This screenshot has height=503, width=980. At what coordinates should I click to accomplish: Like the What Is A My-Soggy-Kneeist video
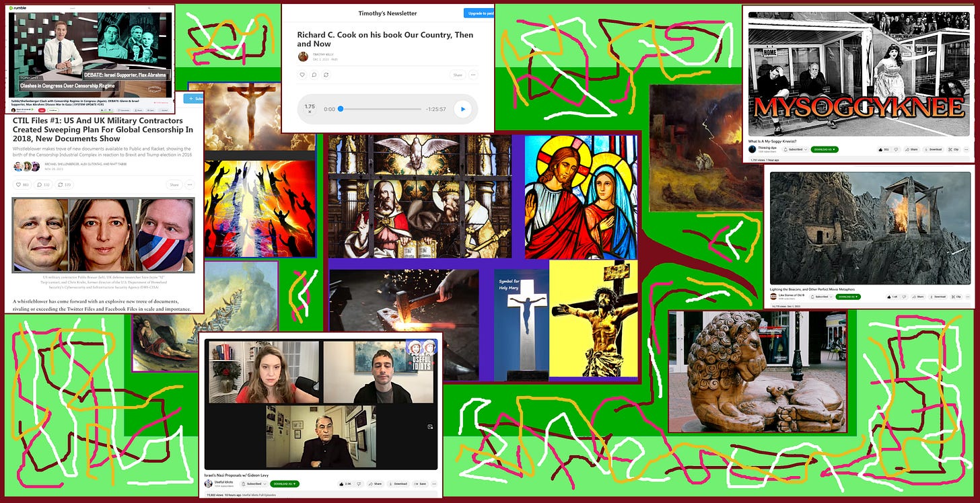tap(883, 149)
